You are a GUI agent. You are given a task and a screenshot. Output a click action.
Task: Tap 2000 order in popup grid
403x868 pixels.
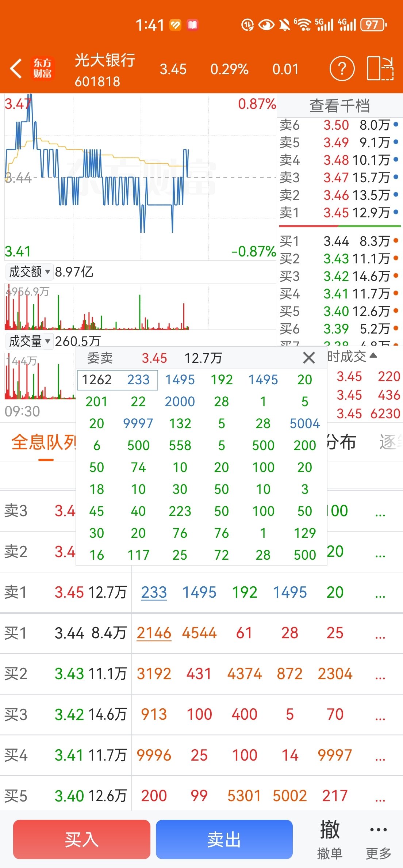click(x=180, y=401)
